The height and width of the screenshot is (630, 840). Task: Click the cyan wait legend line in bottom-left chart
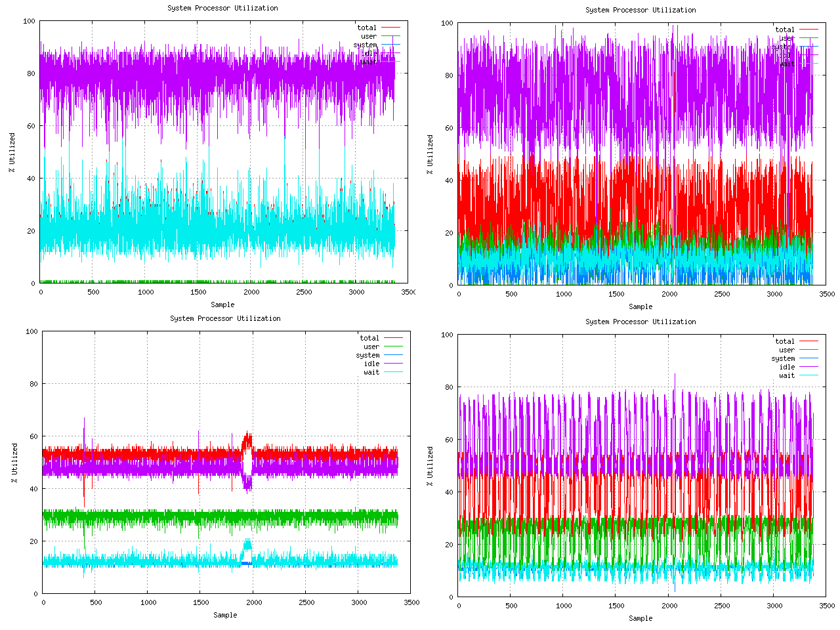[392, 372]
